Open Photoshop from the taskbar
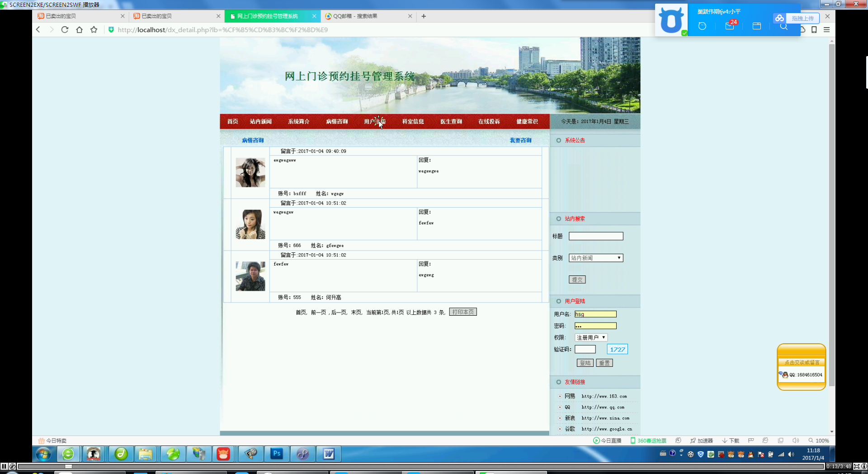Viewport: 868px width, 474px height. [x=277, y=454]
